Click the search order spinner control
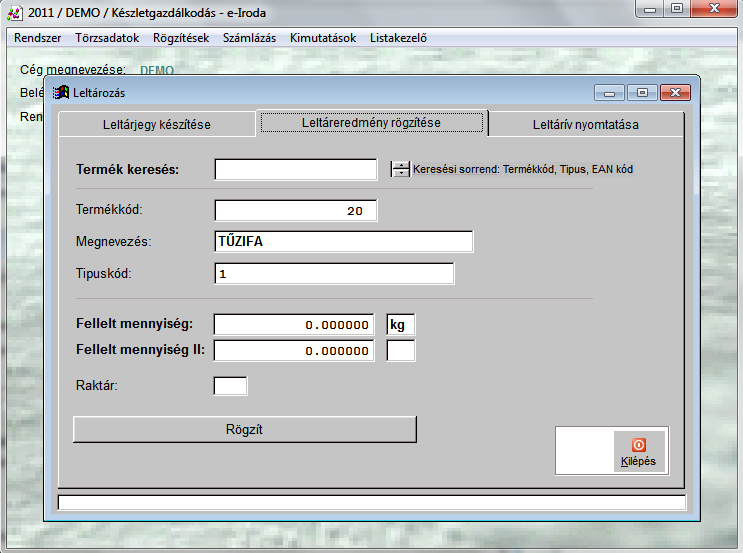This screenshot has height=553, width=743. click(400, 169)
